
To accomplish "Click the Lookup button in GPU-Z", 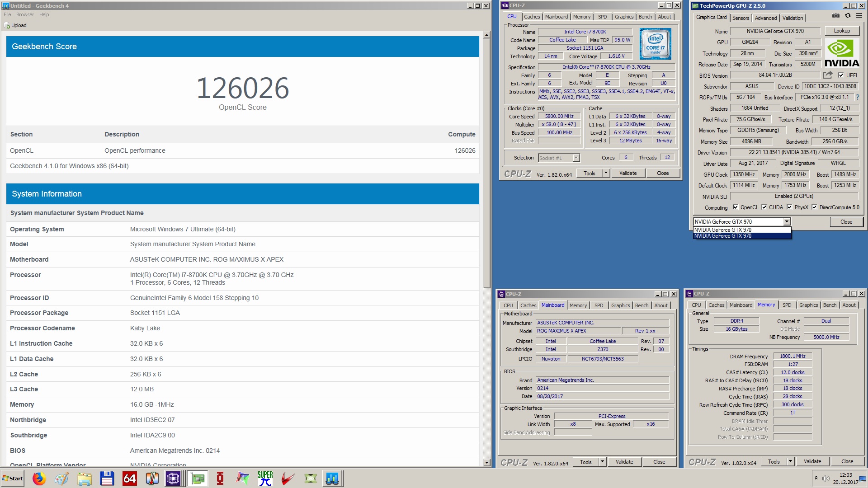I will tap(842, 31).
